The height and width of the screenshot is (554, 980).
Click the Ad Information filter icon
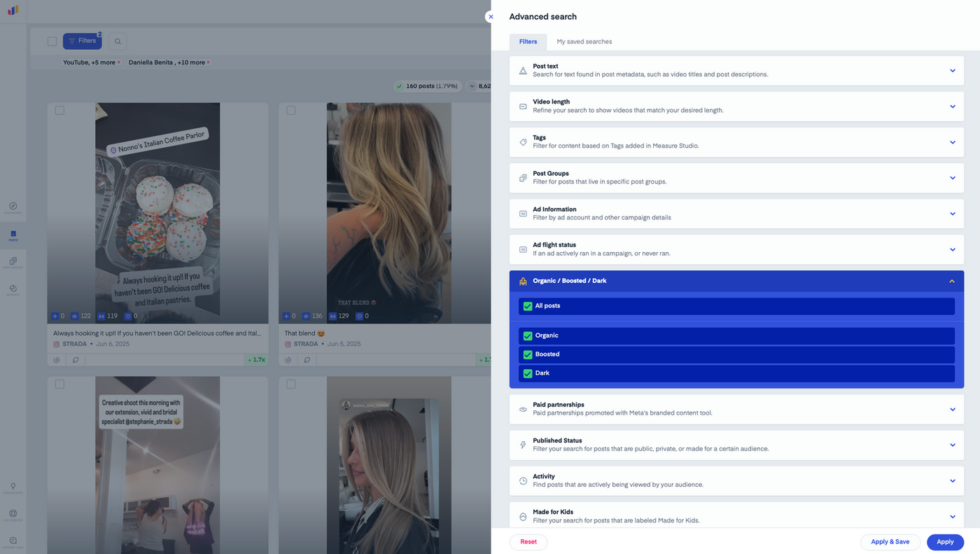tap(523, 214)
